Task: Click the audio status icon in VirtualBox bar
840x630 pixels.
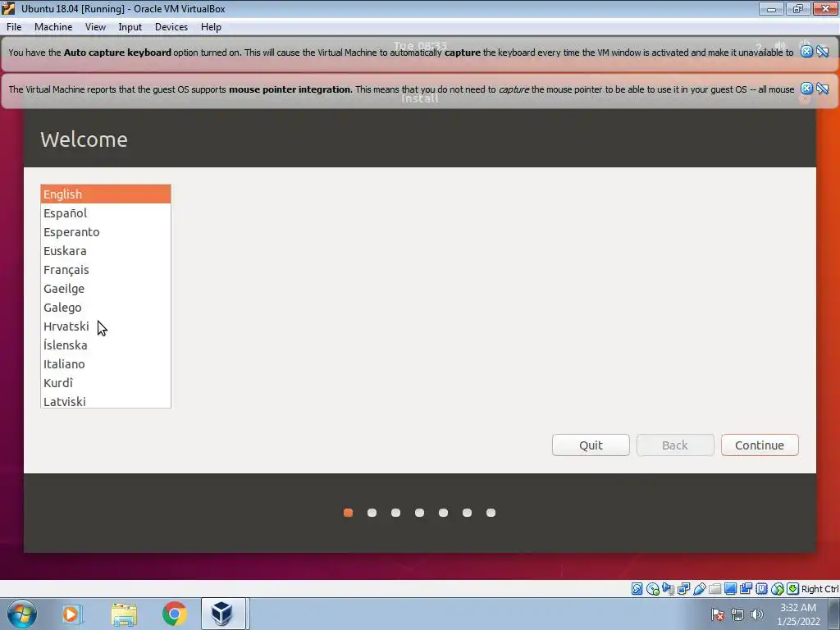Action: coord(668,589)
